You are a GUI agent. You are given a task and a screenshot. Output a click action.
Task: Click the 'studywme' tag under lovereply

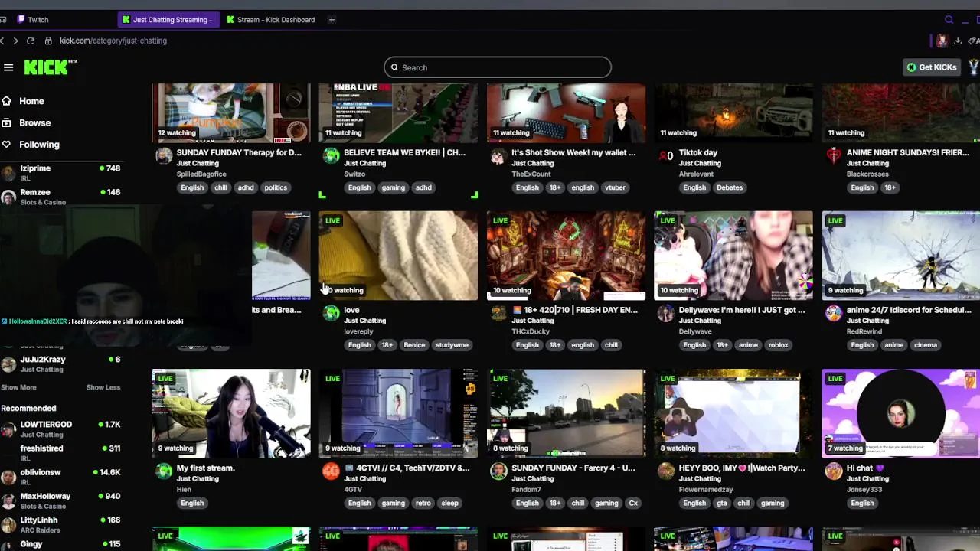coord(452,345)
